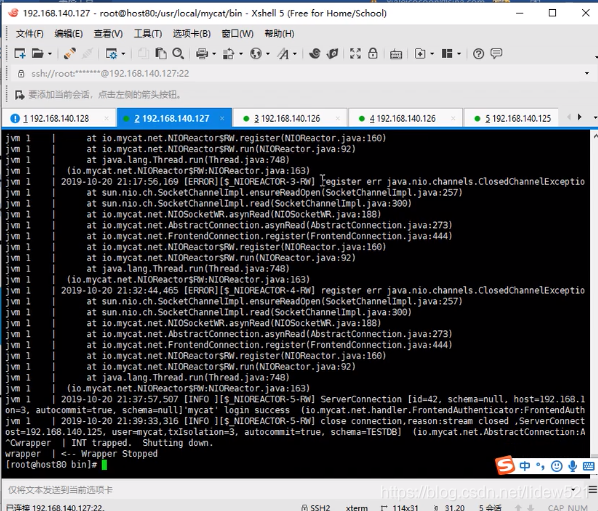This screenshot has height=511, width=598.
Task: Switch to tab 3 192.168.140.126
Action: [290, 119]
